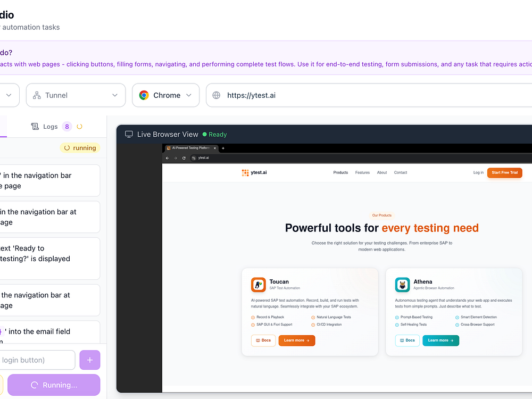This screenshot has width=532, height=399.
Task: Open the Contact nav link
Action: [401, 173]
